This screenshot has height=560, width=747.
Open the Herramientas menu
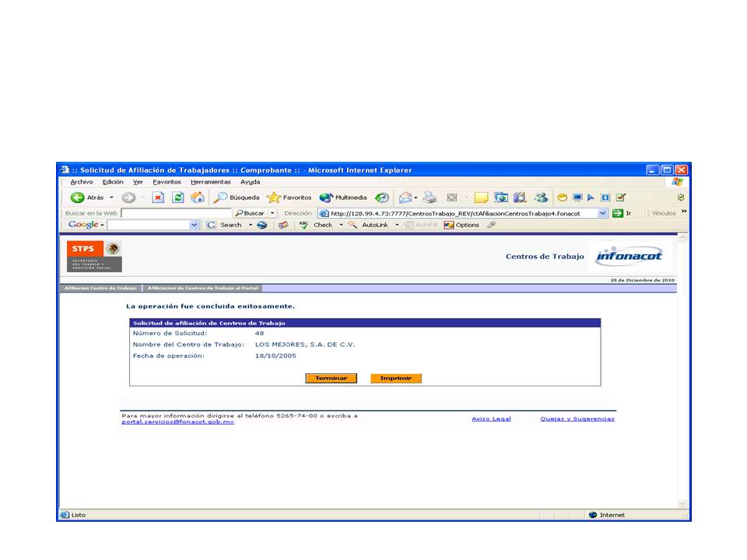click(x=210, y=182)
